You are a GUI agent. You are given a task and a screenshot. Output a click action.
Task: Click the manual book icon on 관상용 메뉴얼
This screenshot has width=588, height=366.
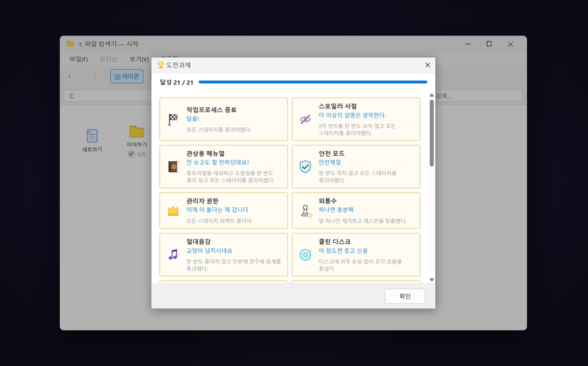tap(173, 167)
